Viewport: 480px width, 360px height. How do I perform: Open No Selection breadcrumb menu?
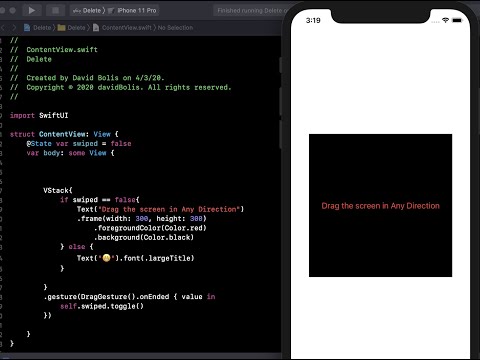[x=175, y=28]
